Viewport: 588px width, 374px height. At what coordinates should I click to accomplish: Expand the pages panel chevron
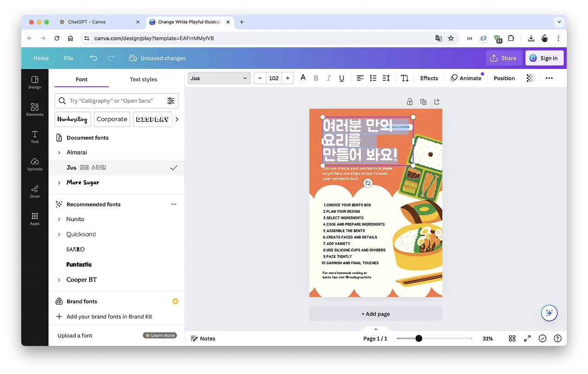point(375,329)
